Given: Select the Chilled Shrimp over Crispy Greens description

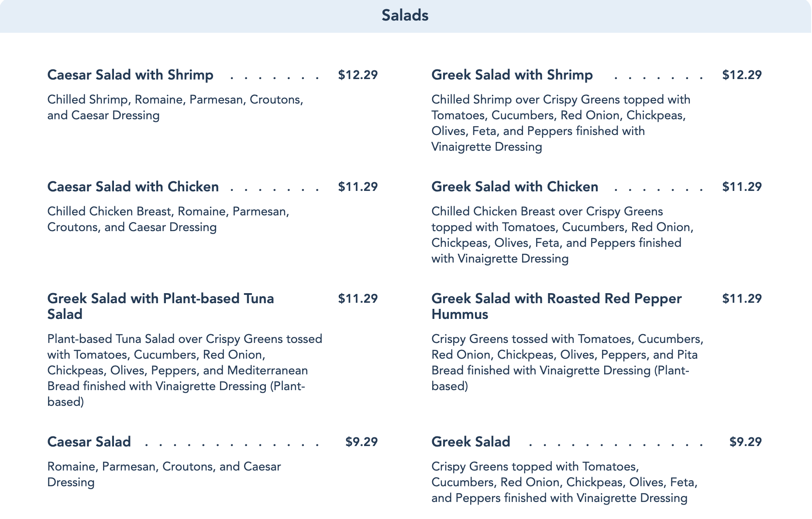Looking at the screenshot, I should click(x=561, y=123).
